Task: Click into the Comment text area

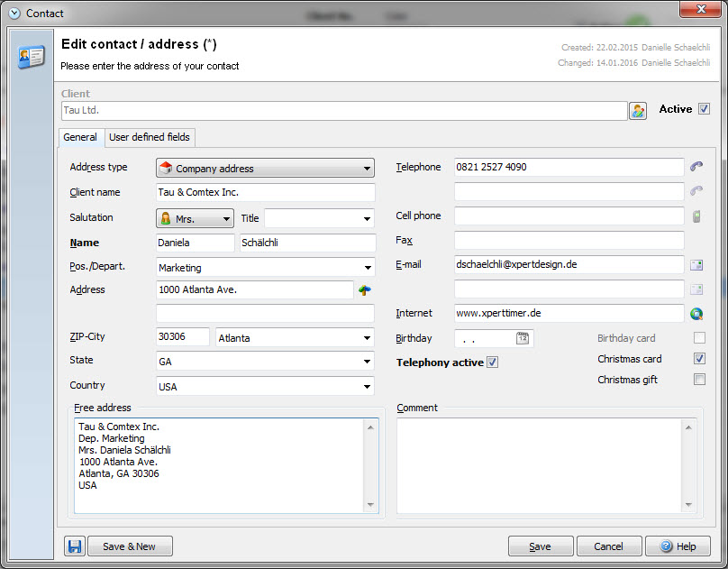Action: point(541,465)
